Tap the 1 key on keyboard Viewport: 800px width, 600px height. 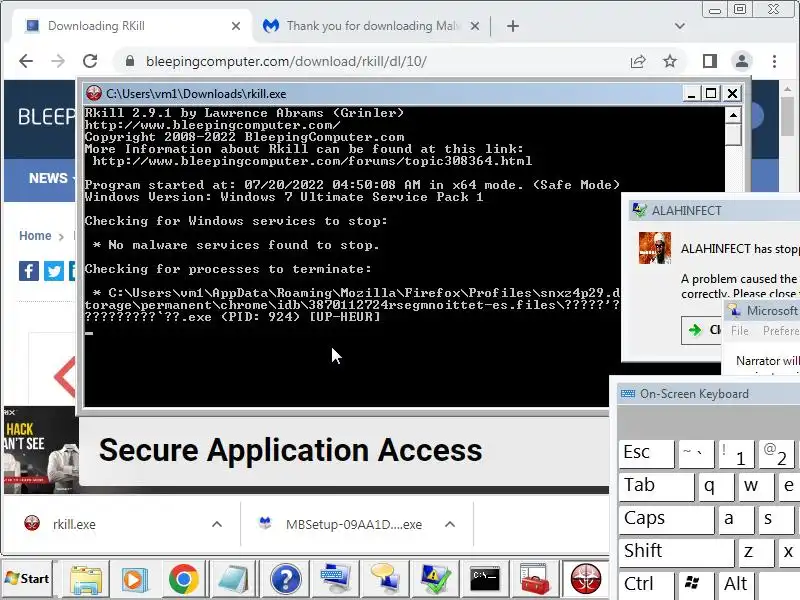pos(736,453)
